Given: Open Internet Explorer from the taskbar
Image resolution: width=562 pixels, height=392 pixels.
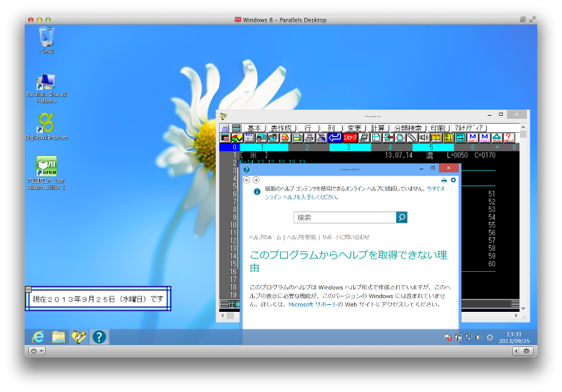Looking at the screenshot, I should 39,337.
